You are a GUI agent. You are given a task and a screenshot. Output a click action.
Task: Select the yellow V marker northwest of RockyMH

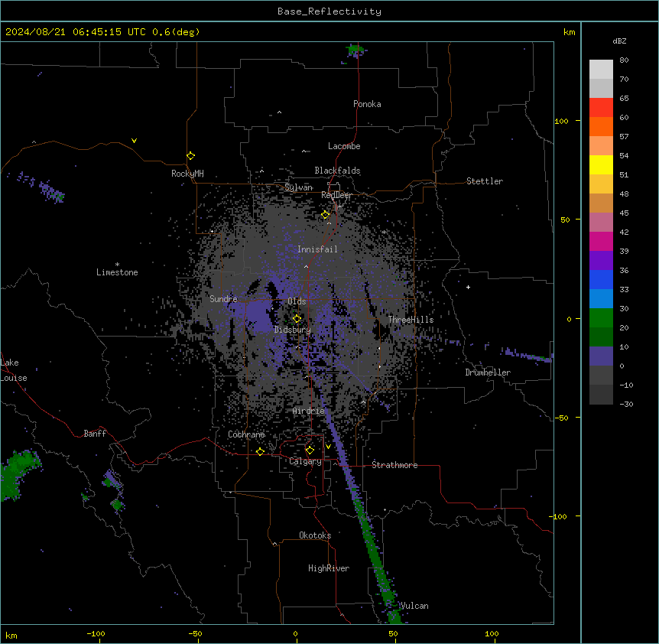click(x=134, y=141)
